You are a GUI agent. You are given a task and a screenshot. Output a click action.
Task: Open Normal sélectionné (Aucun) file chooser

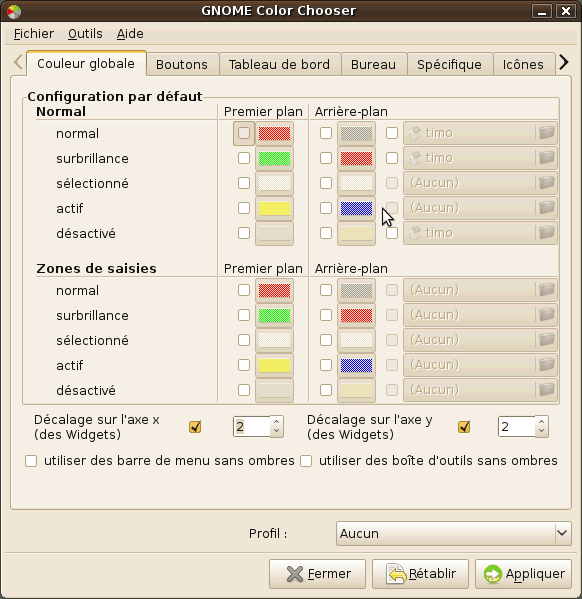coord(480,183)
